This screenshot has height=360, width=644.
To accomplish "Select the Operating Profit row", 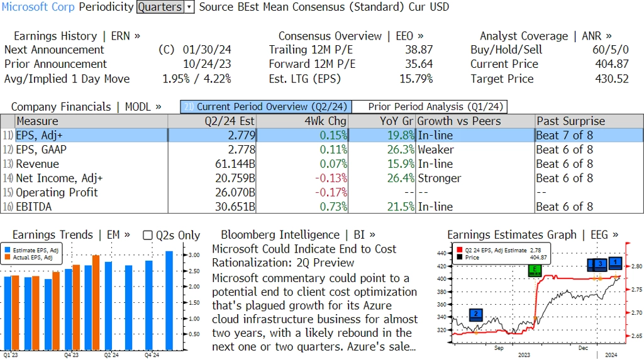I will (x=322, y=192).
